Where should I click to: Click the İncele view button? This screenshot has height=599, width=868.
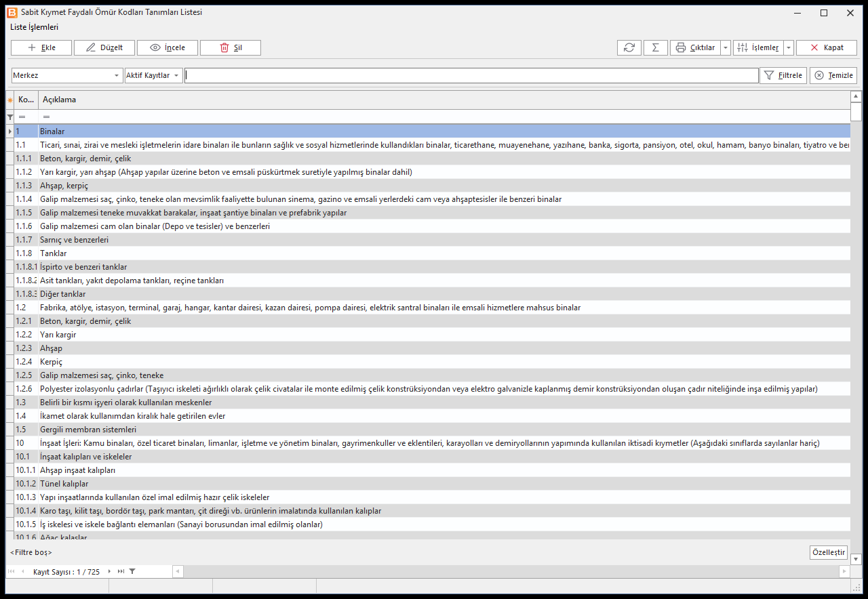point(167,47)
